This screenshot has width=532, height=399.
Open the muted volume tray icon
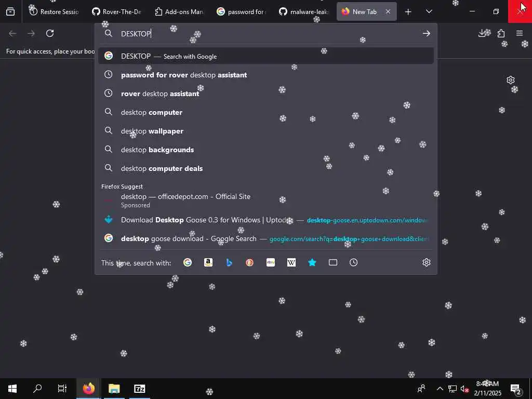464,389
